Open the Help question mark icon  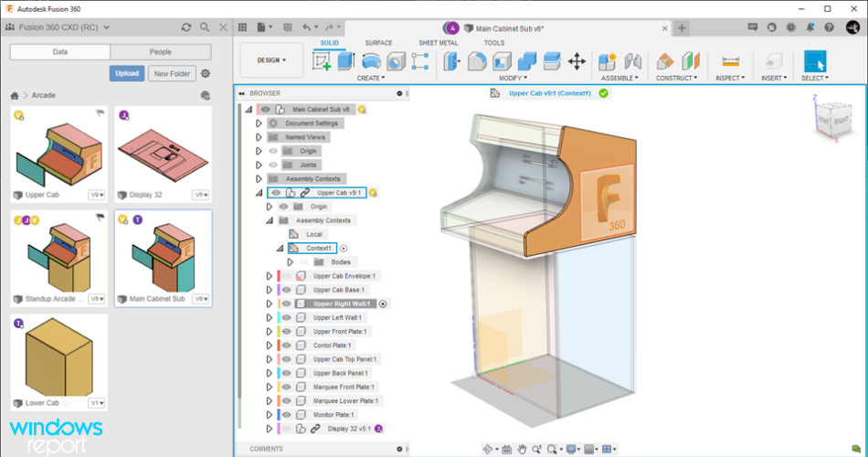[x=829, y=27]
